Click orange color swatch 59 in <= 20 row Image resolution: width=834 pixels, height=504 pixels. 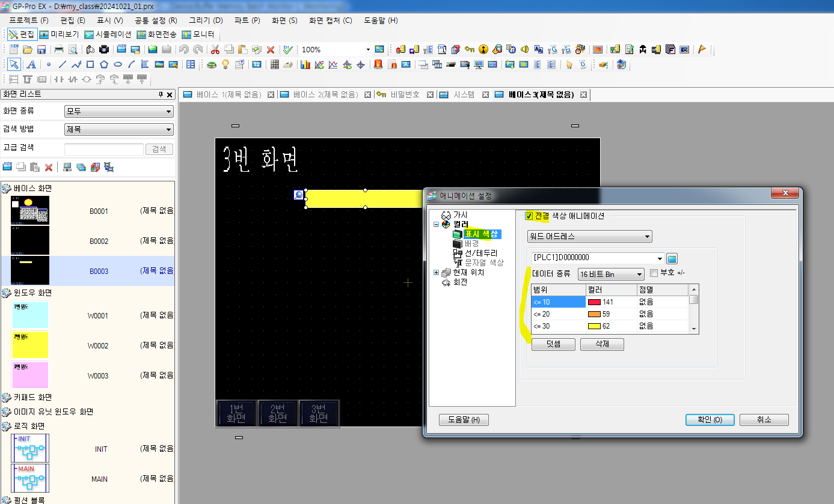point(594,314)
